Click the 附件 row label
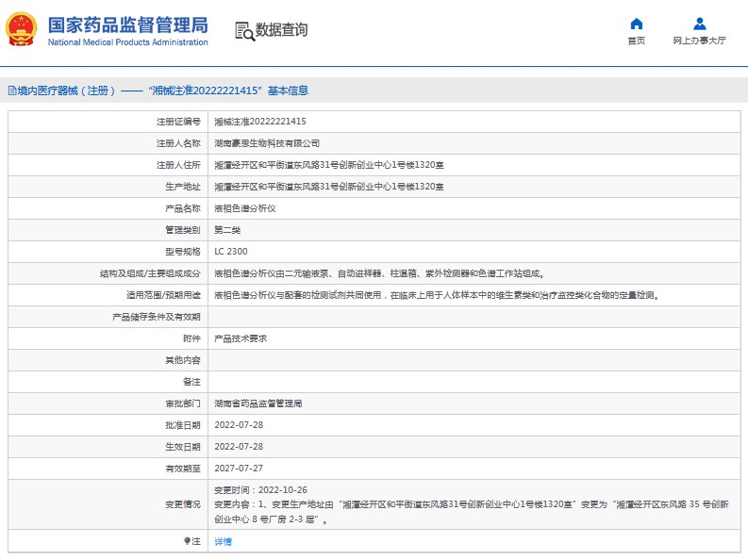The height and width of the screenshot is (560, 748). click(191, 338)
